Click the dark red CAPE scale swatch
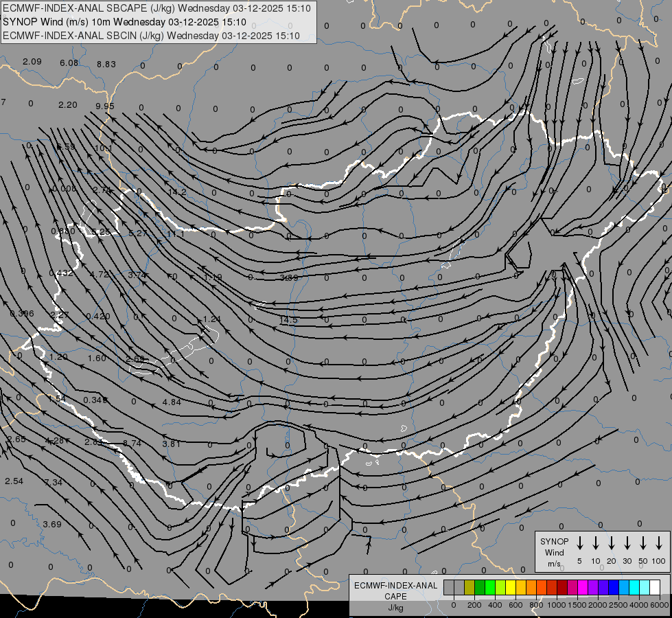The width and height of the screenshot is (672, 618). click(562, 588)
